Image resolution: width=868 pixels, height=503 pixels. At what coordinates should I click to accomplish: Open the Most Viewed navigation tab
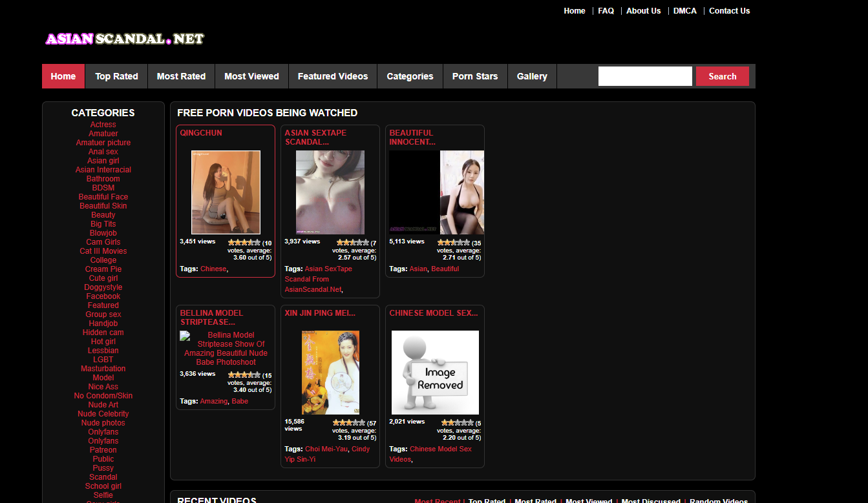(x=251, y=76)
